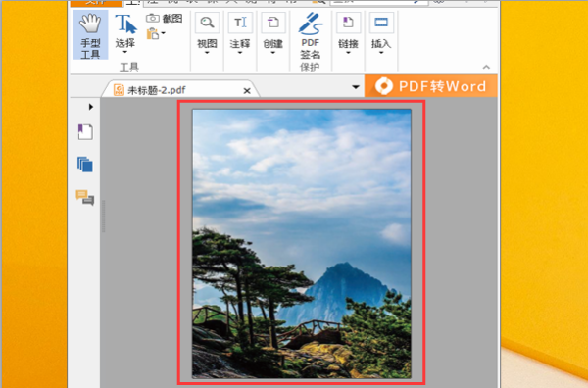Click the PDF签名 pen signature icon
The height and width of the screenshot is (388, 588).
pyautogui.click(x=310, y=24)
